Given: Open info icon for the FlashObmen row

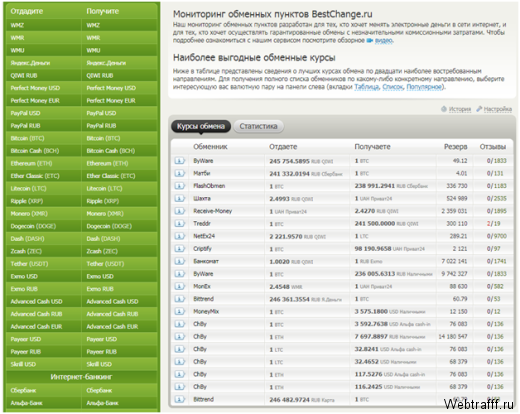Looking at the screenshot, I should click(x=179, y=186).
